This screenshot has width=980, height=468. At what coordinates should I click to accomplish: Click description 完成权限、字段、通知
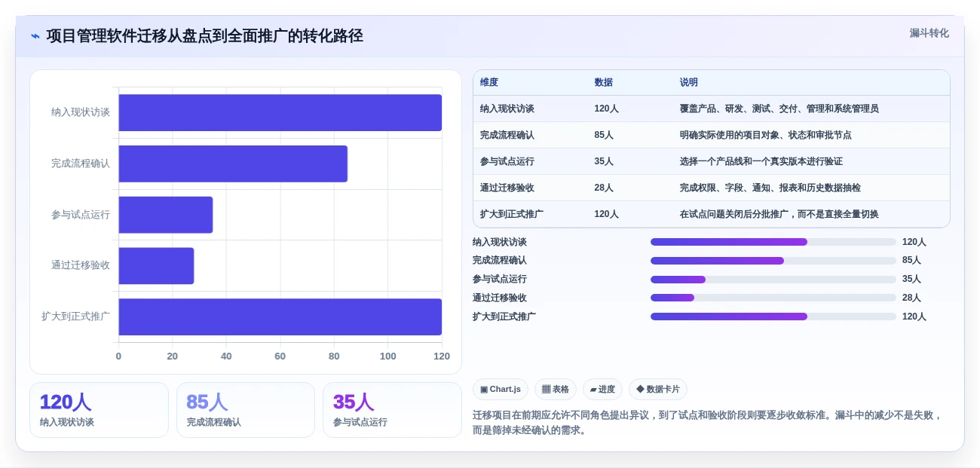click(770, 188)
